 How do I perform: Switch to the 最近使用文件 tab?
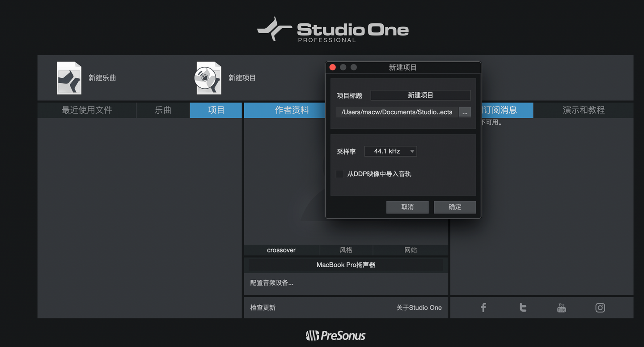pos(87,110)
